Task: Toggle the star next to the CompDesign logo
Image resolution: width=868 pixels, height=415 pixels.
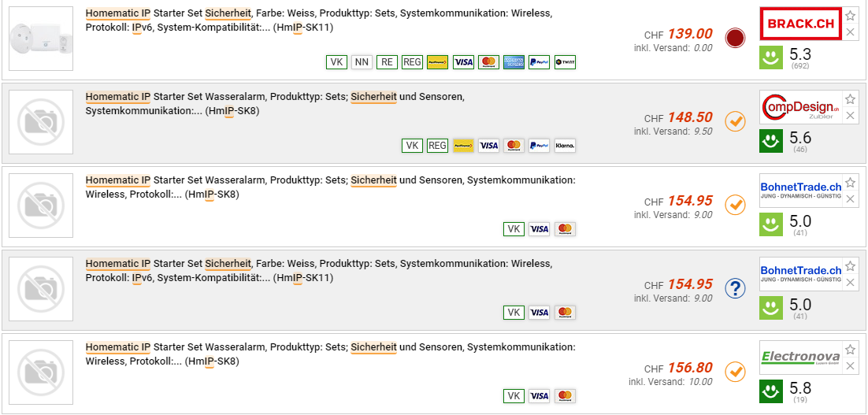Action: point(850,99)
